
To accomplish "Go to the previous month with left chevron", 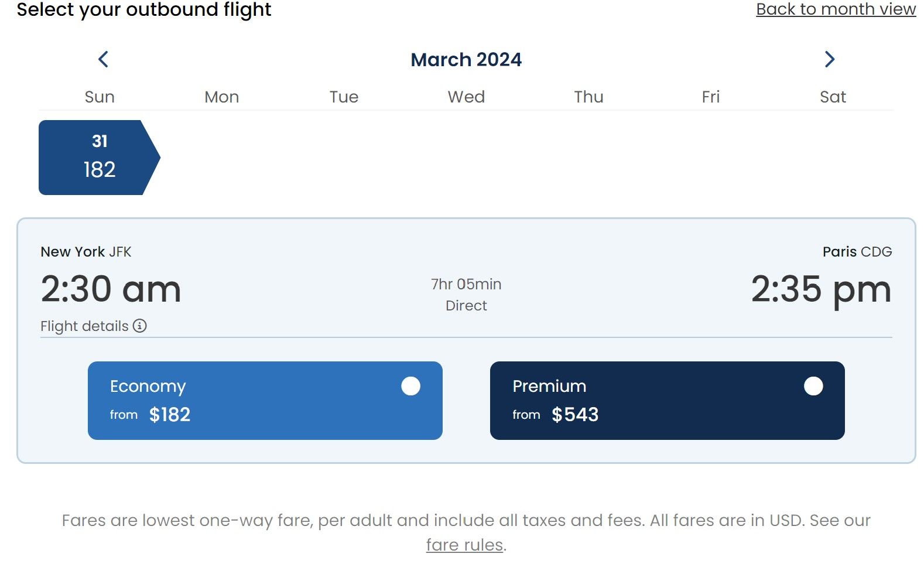I will pyautogui.click(x=103, y=59).
